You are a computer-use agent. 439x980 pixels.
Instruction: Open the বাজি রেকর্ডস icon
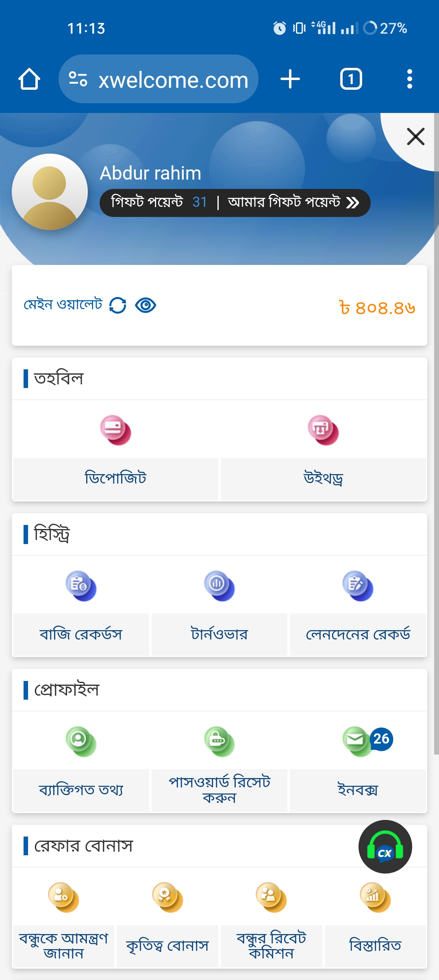[81, 586]
